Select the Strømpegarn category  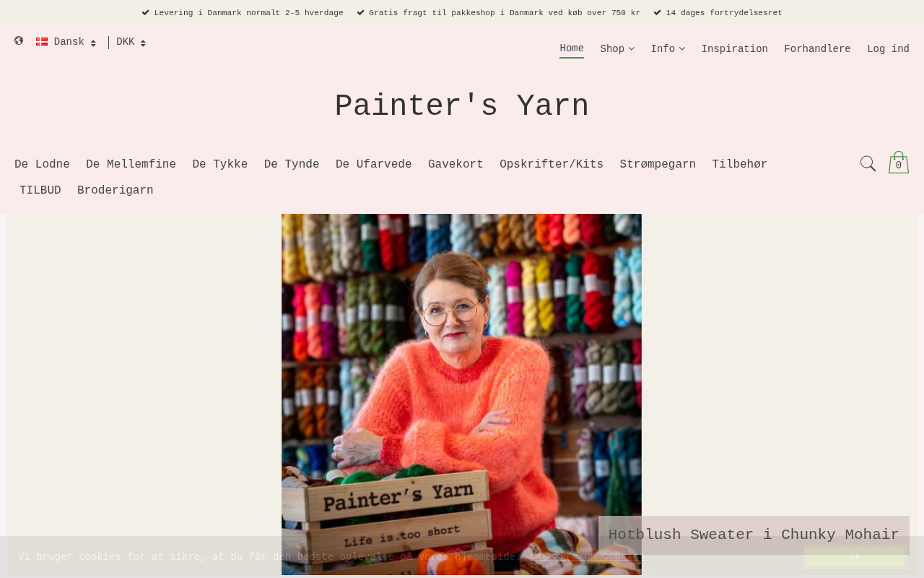(658, 164)
